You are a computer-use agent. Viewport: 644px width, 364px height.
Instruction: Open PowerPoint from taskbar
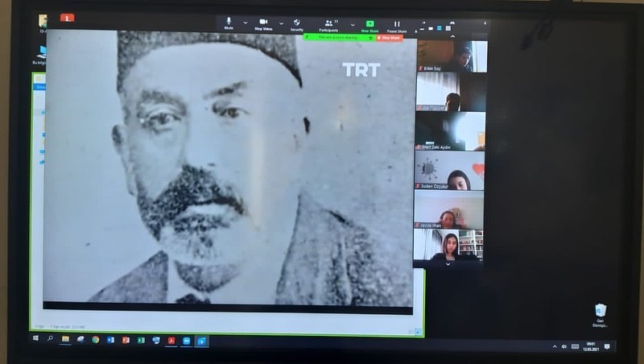click(126, 340)
